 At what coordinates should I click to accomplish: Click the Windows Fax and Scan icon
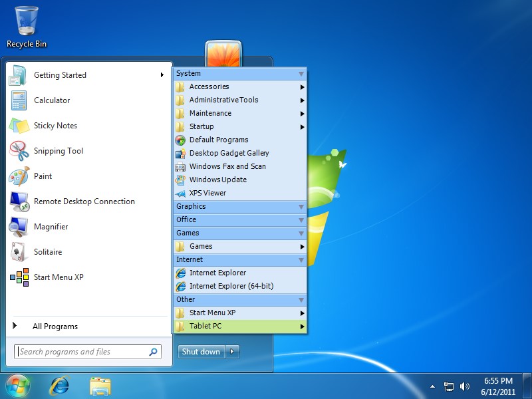point(180,167)
